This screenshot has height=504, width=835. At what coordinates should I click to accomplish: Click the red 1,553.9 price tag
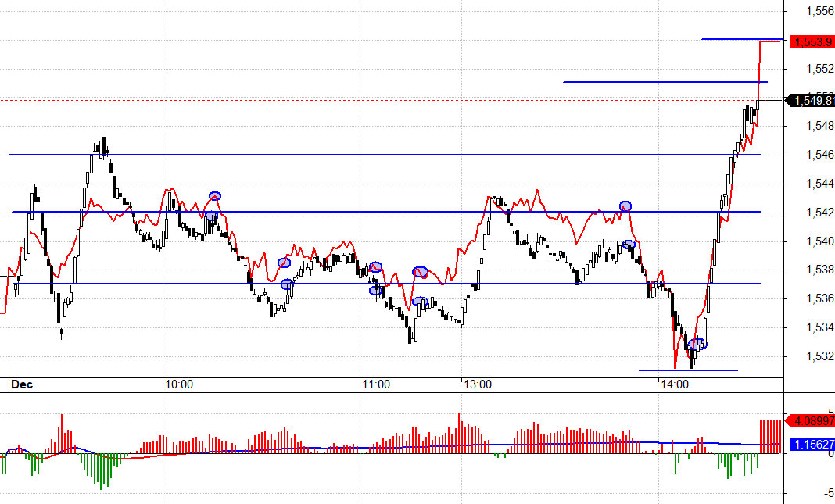click(x=812, y=41)
